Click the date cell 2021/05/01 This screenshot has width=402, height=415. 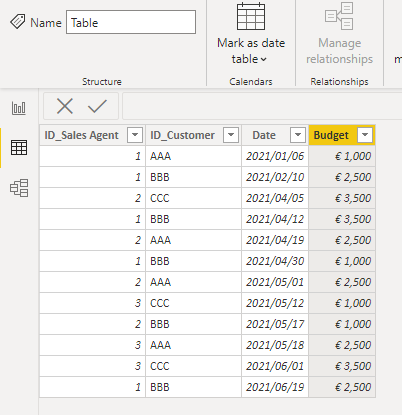(275, 282)
